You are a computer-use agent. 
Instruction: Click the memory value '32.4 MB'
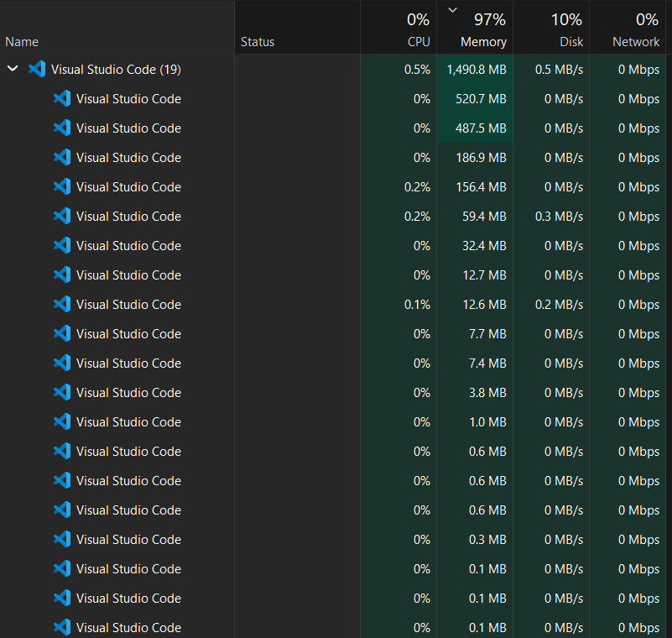(x=484, y=245)
